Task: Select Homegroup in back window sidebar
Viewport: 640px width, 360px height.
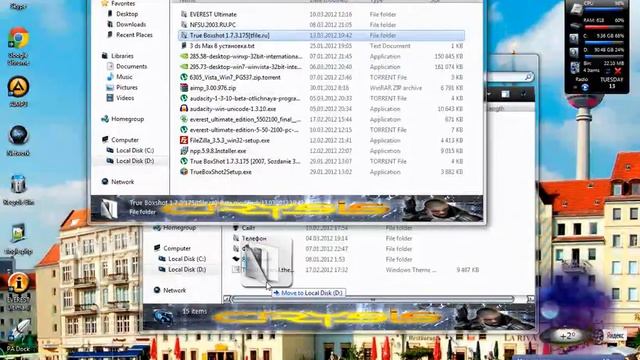Action: click(x=179, y=228)
